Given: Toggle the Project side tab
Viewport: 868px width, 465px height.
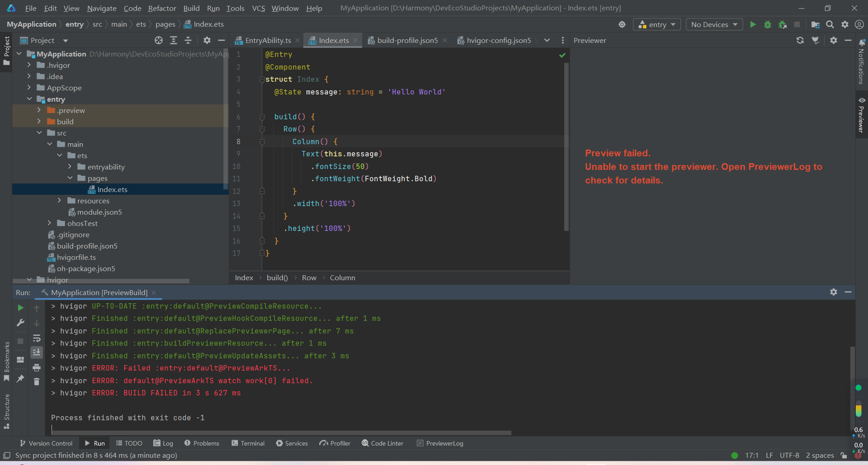Looking at the screenshot, I should point(6,51).
